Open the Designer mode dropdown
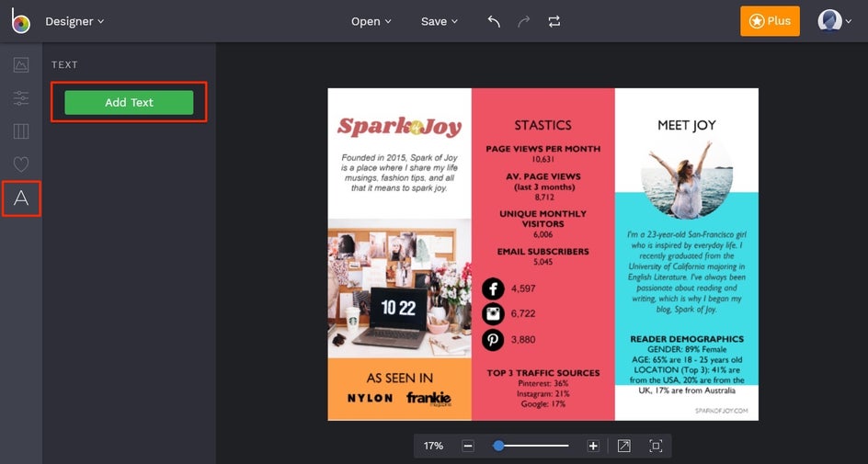The width and height of the screenshot is (868, 464). click(x=74, y=21)
